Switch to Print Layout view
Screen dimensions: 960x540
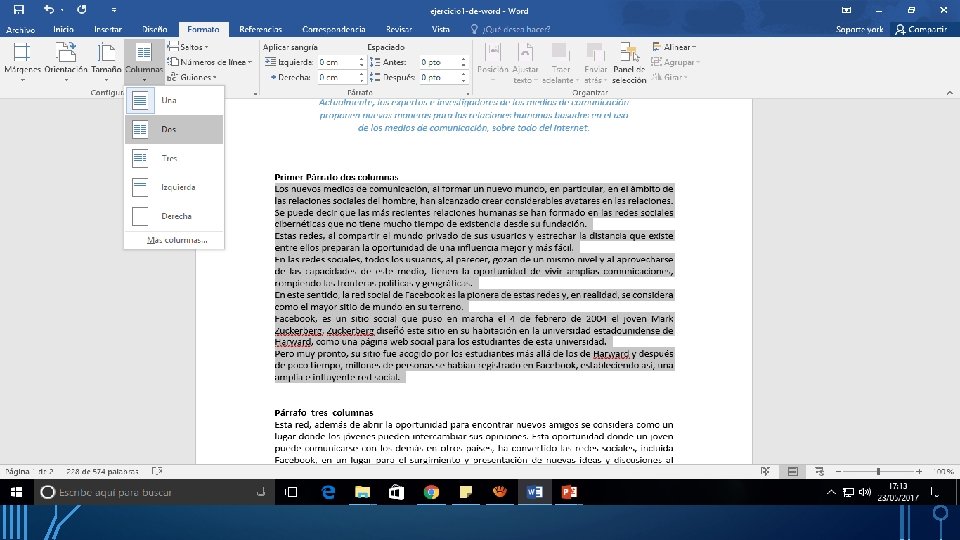click(793, 471)
